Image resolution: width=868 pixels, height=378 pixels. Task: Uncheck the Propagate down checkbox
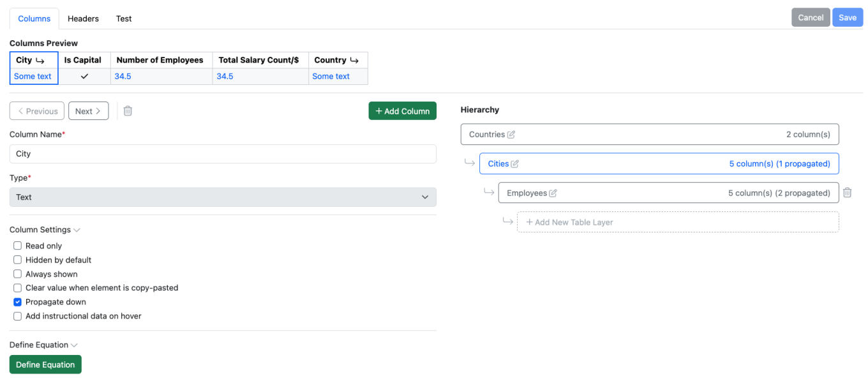[x=18, y=302]
